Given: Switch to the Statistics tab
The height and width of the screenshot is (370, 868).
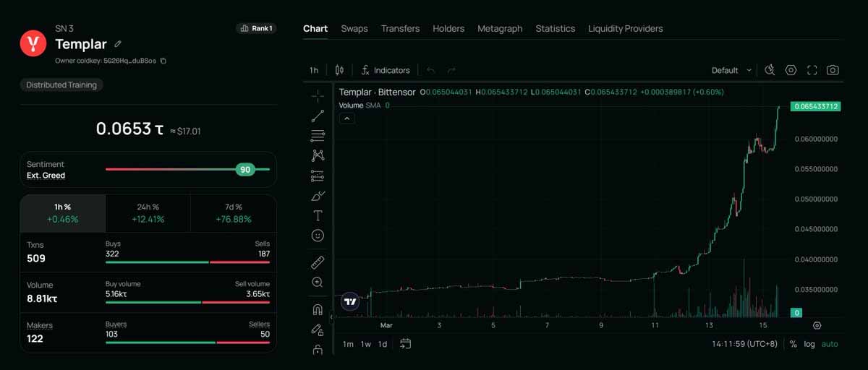Looking at the screenshot, I should tap(556, 29).
